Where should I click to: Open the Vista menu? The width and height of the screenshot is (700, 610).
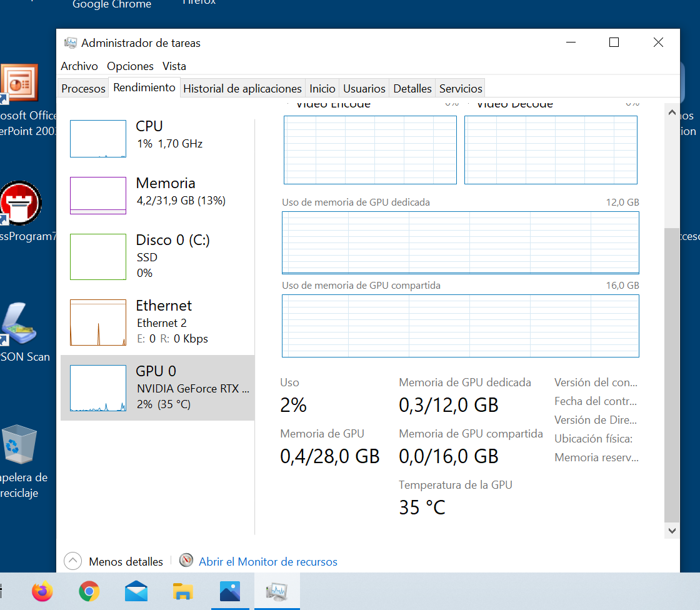174,66
